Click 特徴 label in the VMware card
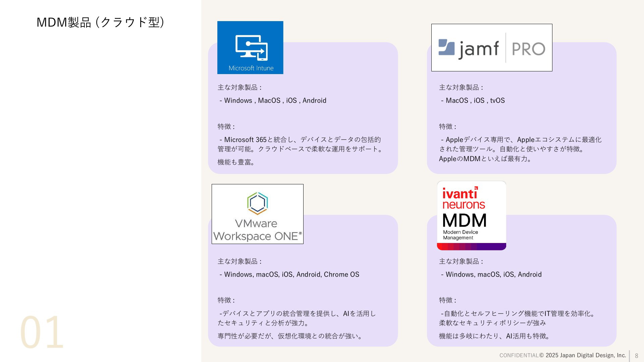Viewport: 644px width, 362px height. coord(226,300)
